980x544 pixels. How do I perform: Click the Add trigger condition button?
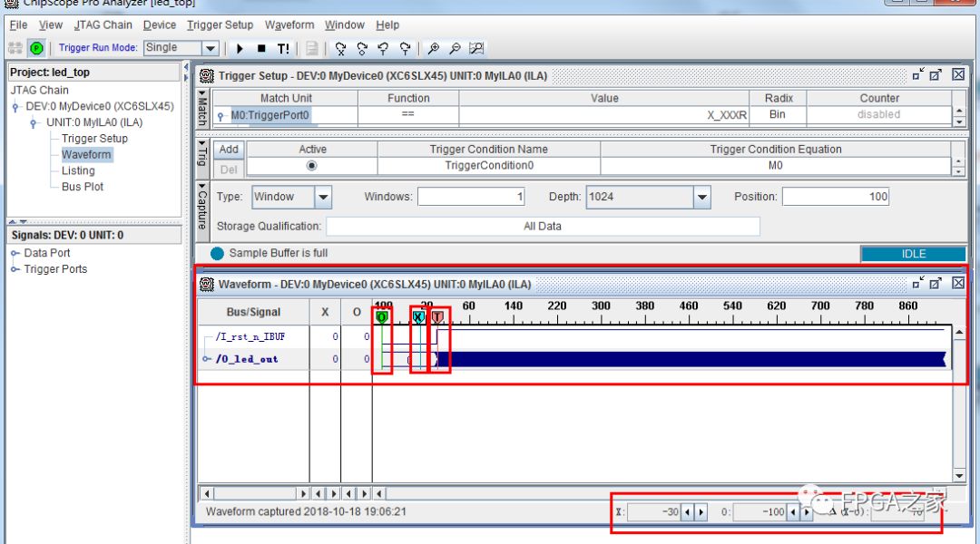coord(229,150)
